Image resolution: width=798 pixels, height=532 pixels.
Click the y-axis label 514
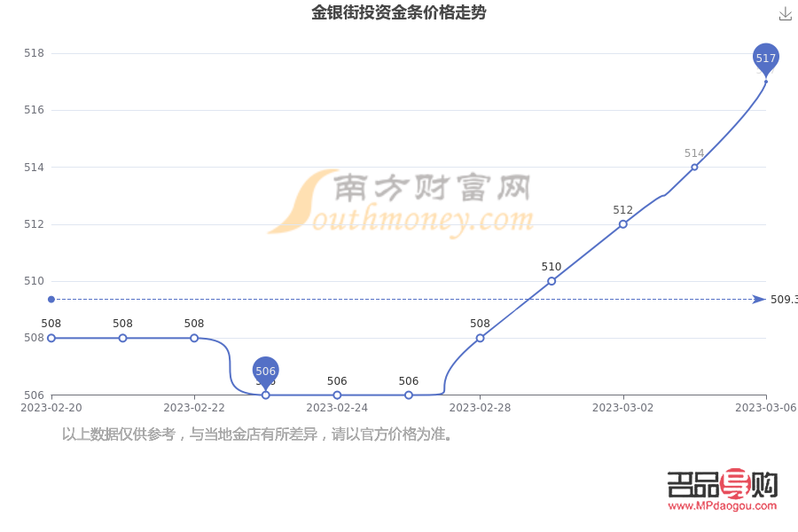[x=34, y=167]
